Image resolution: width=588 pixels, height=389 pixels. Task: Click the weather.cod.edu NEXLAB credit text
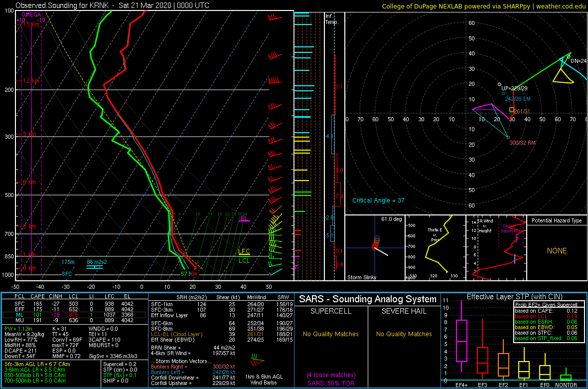click(484, 5)
